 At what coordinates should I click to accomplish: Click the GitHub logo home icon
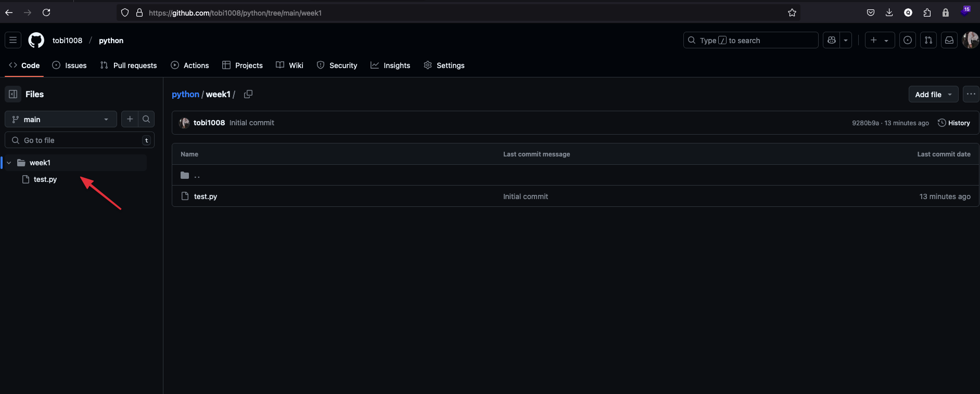[36, 40]
